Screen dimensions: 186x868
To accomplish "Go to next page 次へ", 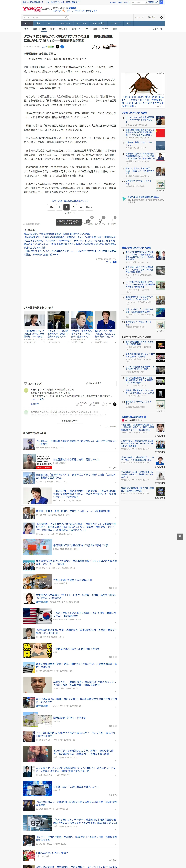I will [89, 207].
